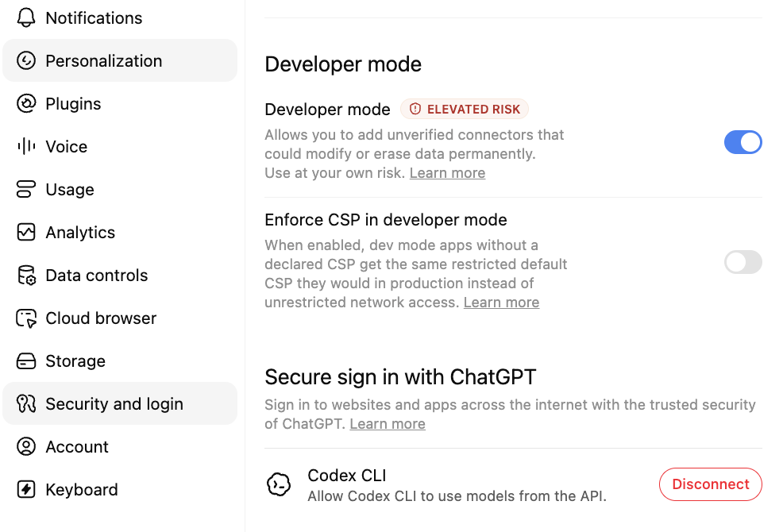This screenshot has width=783, height=532.
Task: Click the Notifications bell icon
Action: (26, 18)
